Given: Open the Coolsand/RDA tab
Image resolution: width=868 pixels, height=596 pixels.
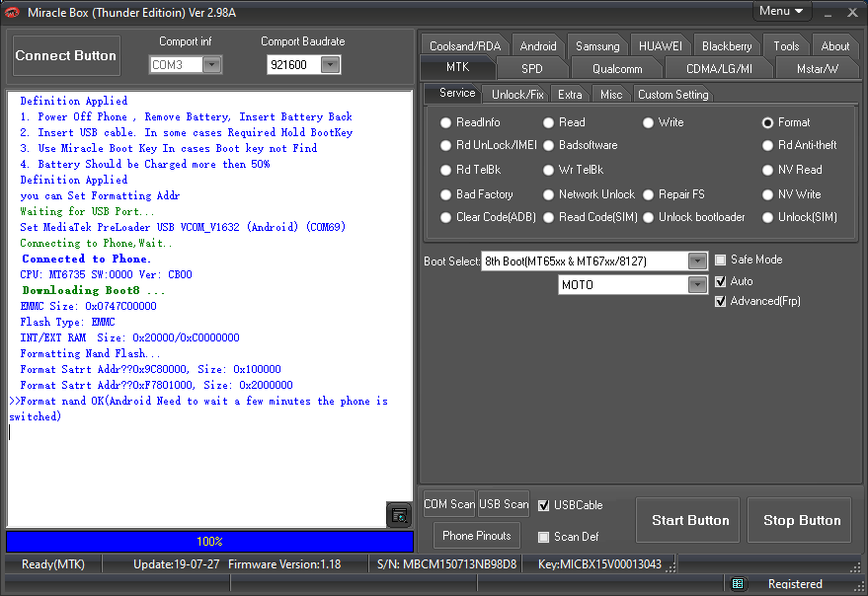Looking at the screenshot, I should [x=465, y=46].
